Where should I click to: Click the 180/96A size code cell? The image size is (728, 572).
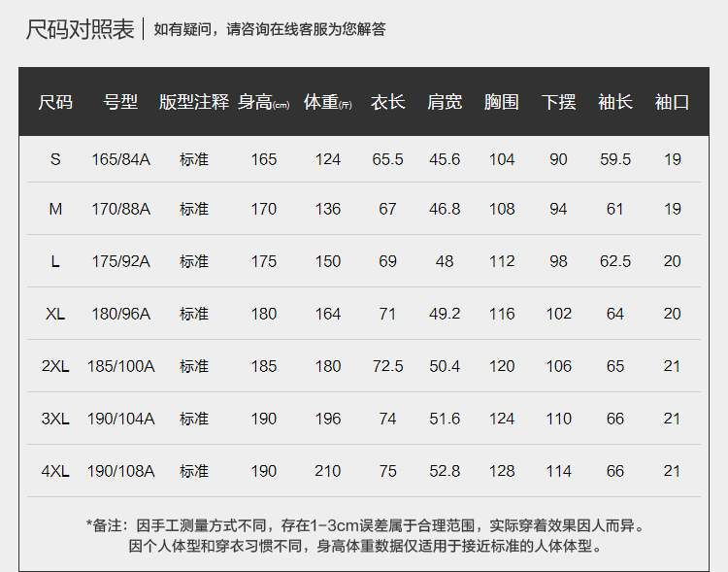click(x=121, y=314)
